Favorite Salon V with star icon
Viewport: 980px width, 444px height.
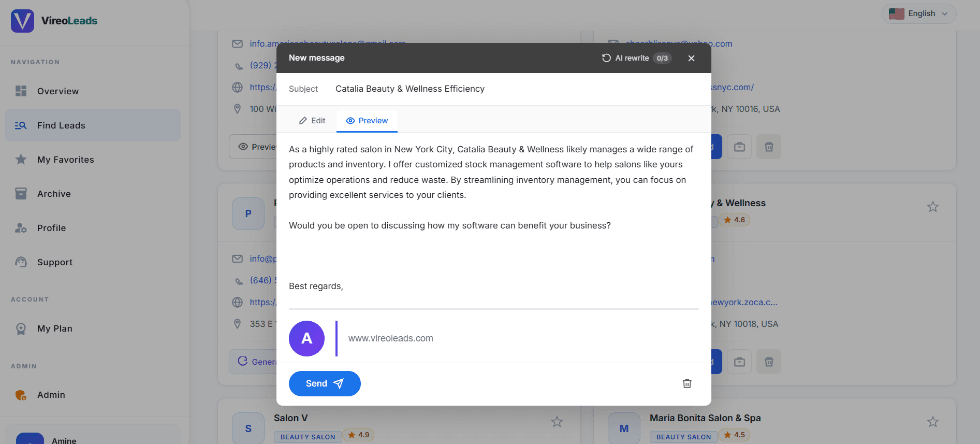point(557,422)
